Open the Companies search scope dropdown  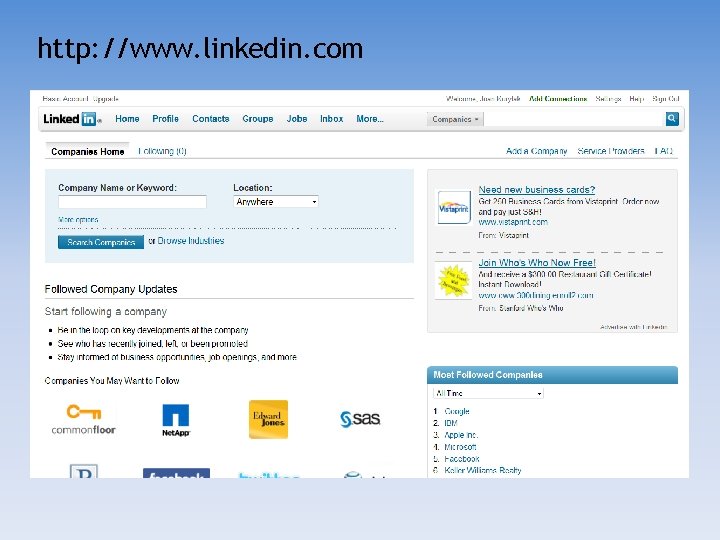pos(455,119)
